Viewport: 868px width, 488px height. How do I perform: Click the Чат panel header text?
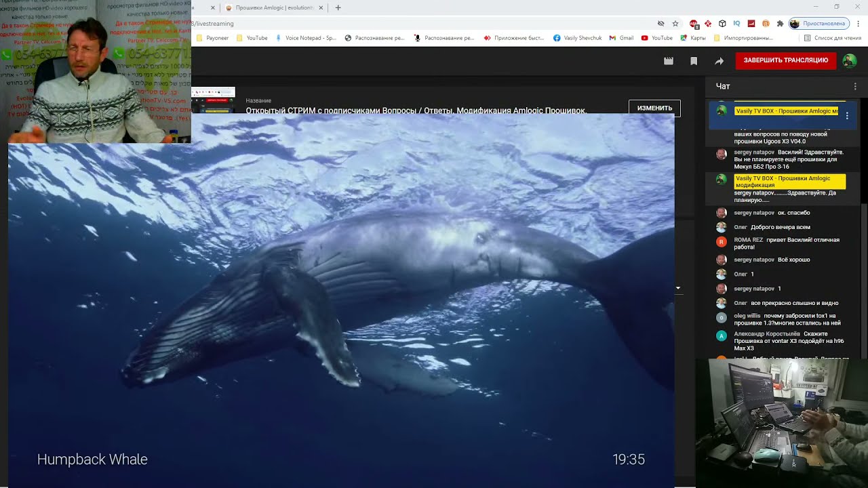[x=723, y=86]
